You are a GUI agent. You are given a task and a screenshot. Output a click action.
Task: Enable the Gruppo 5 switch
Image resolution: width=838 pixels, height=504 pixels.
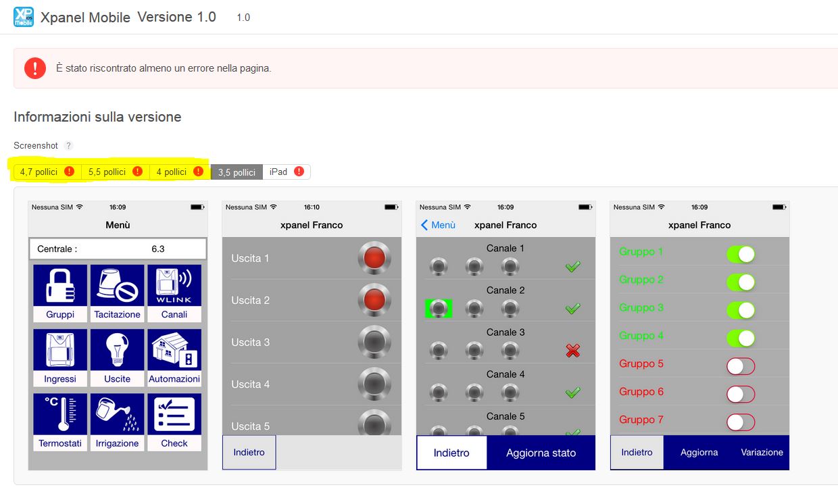point(741,366)
